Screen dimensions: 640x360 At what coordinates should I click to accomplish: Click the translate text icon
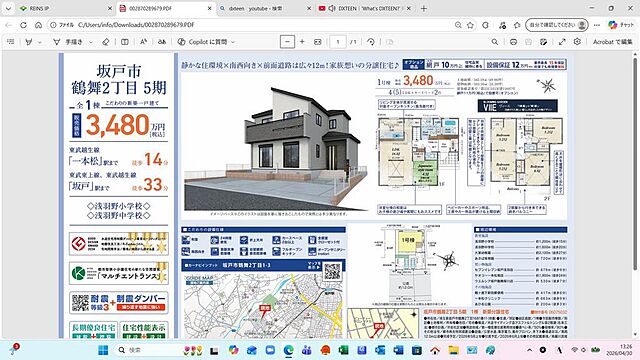(162, 42)
